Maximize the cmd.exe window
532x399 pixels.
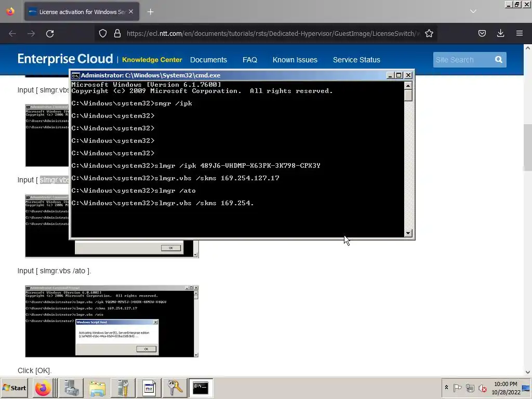click(x=399, y=75)
